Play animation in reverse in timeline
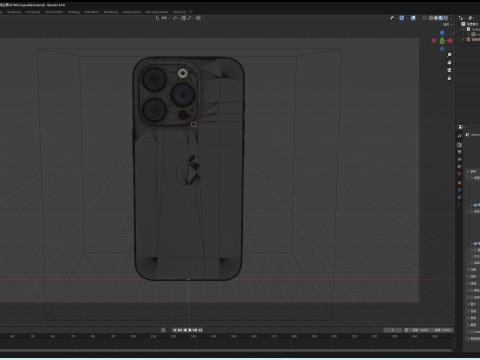Image resolution: width=480 pixels, height=360 pixels. [185, 330]
